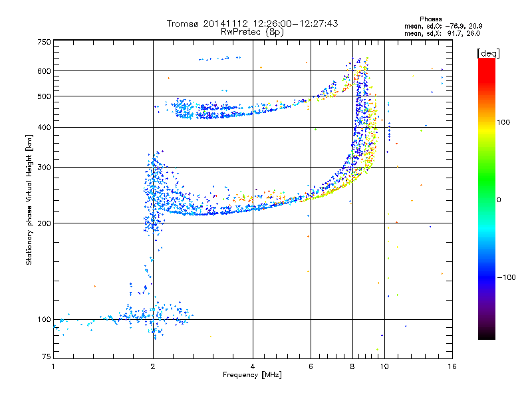
Task: Click the '[deg]' colorbar unit label
Action: pos(488,53)
